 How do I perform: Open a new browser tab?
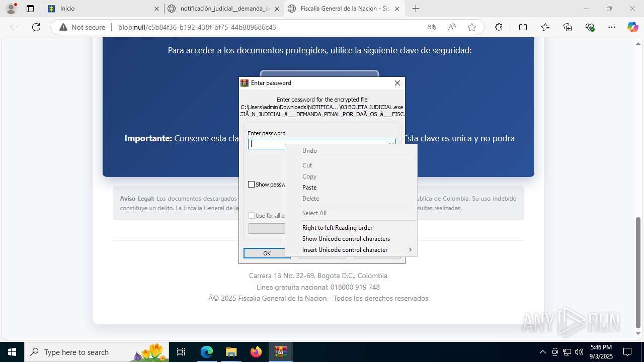click(x=416, y=9)
